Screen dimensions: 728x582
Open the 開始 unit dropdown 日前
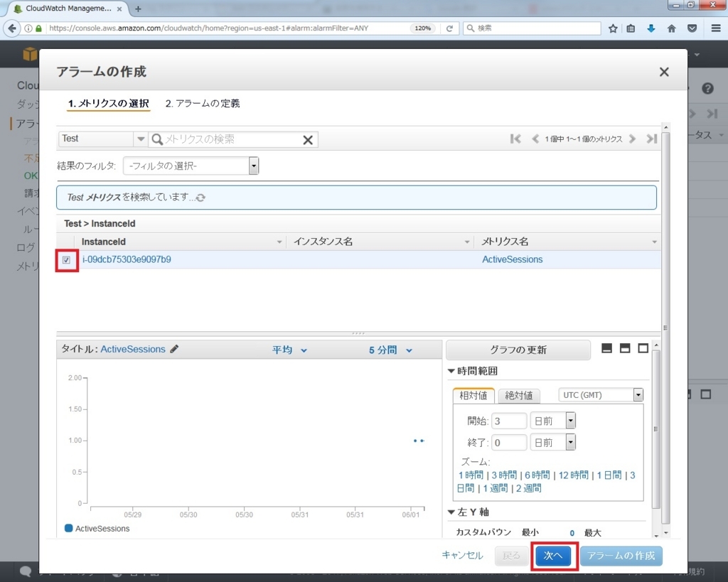point(553,421)
